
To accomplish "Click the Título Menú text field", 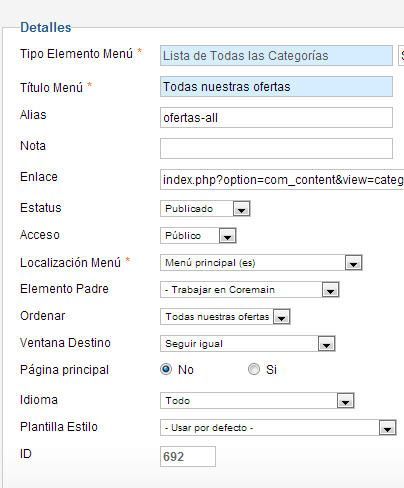I will 276,87.
